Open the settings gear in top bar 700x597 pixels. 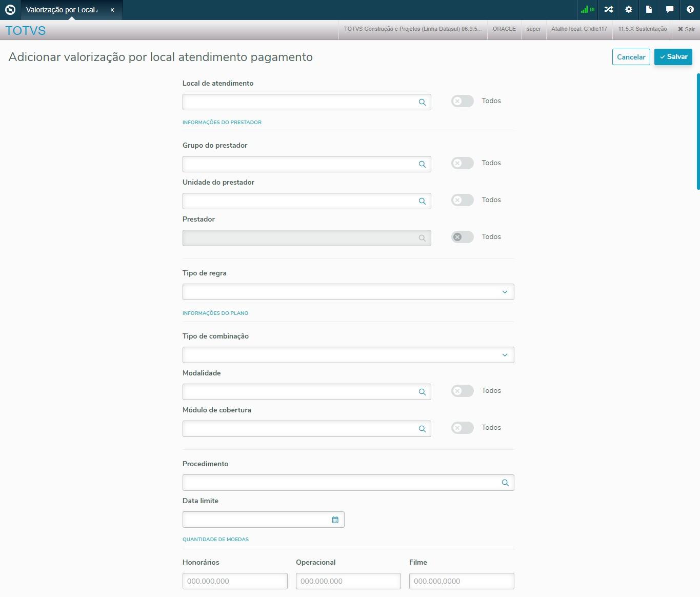pos(629,10)
